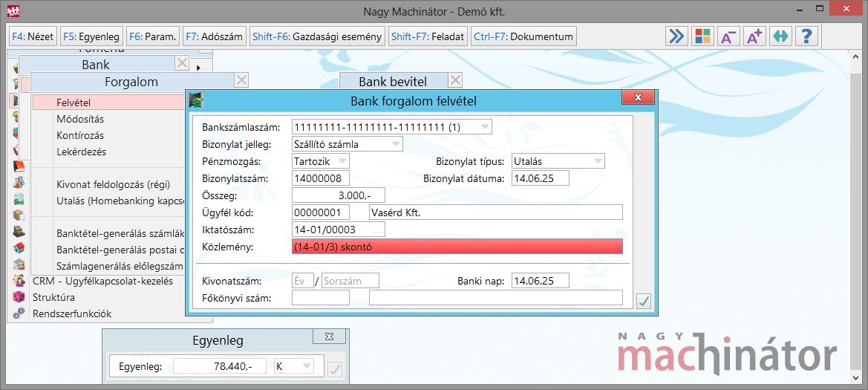Open the Struktúra module
This screenshot has height=390, width=868.
point(53,297)
